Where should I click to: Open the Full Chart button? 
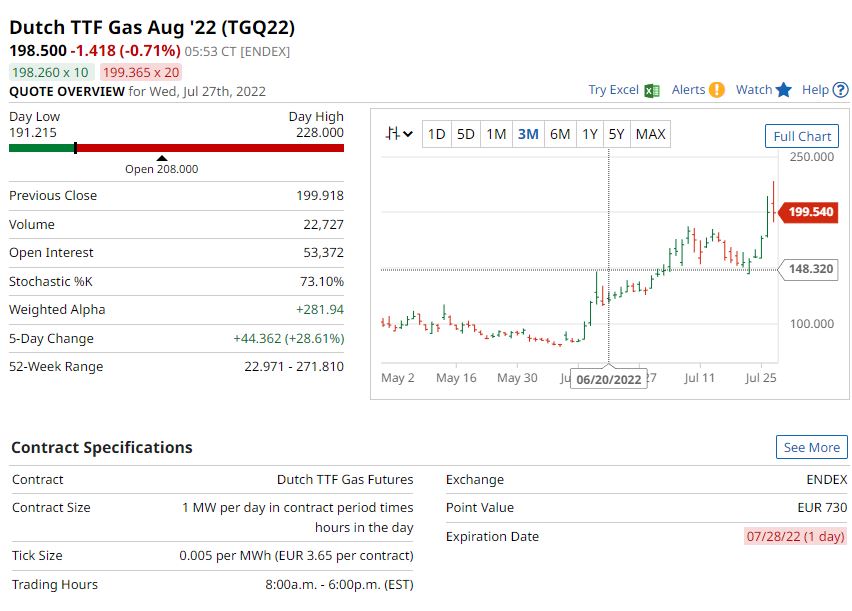[802, 136]
